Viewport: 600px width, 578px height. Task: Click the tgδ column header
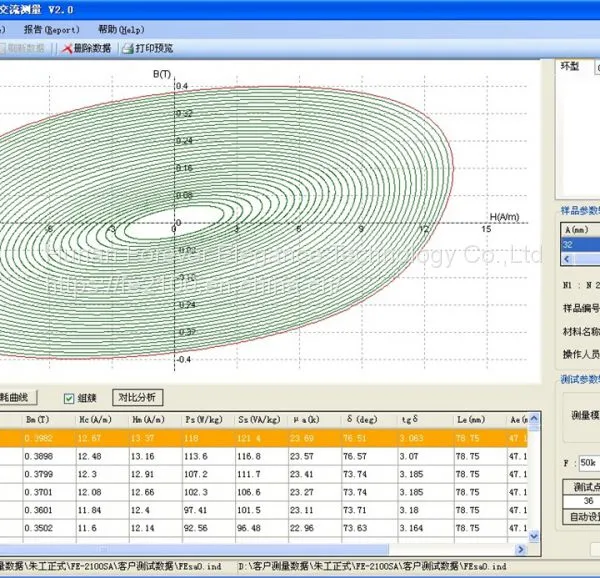[x=426, y=420]
